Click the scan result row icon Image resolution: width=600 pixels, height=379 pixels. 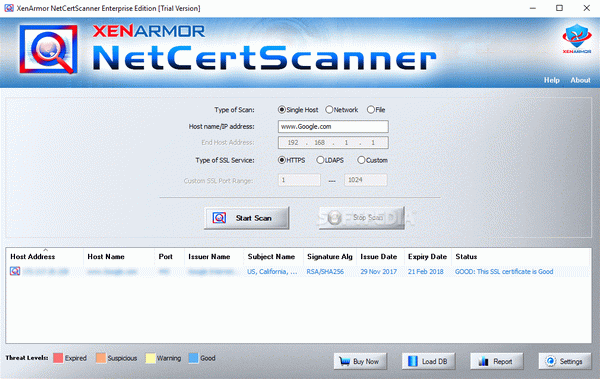15,271
